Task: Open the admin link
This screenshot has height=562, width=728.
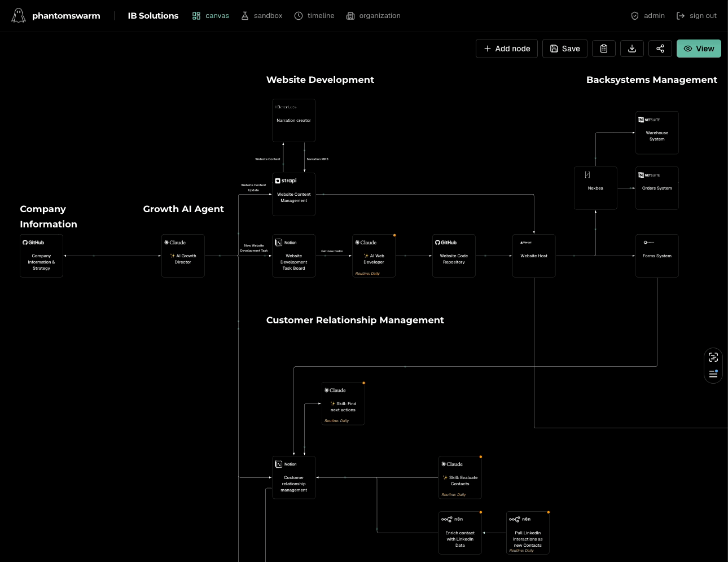Action: click(648, 16)
